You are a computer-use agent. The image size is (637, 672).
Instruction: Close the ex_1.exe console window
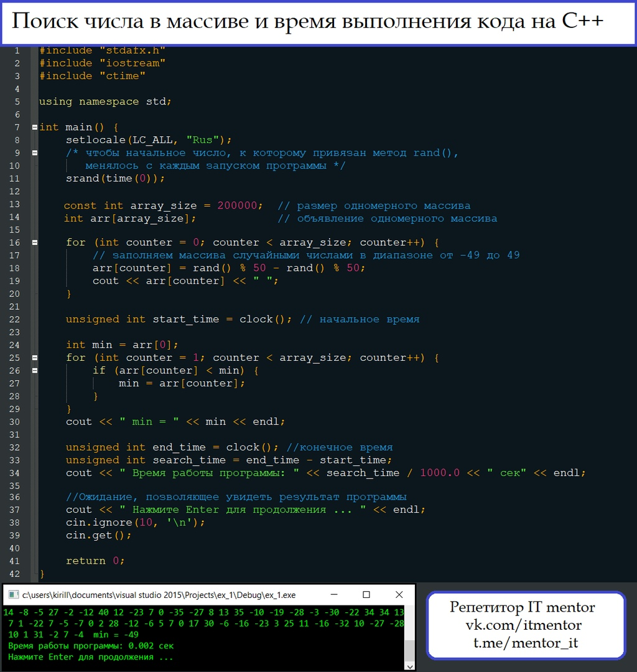click(399, 595)
